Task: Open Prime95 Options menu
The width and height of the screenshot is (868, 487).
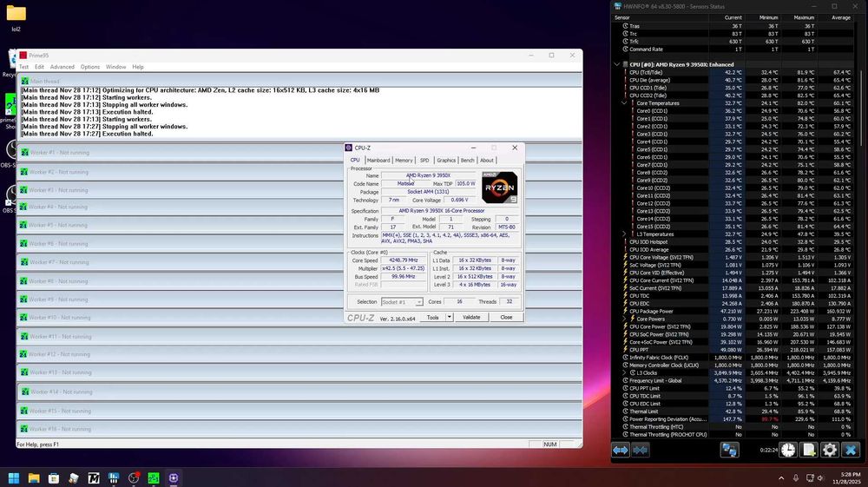Action: [x=90, y=67]
